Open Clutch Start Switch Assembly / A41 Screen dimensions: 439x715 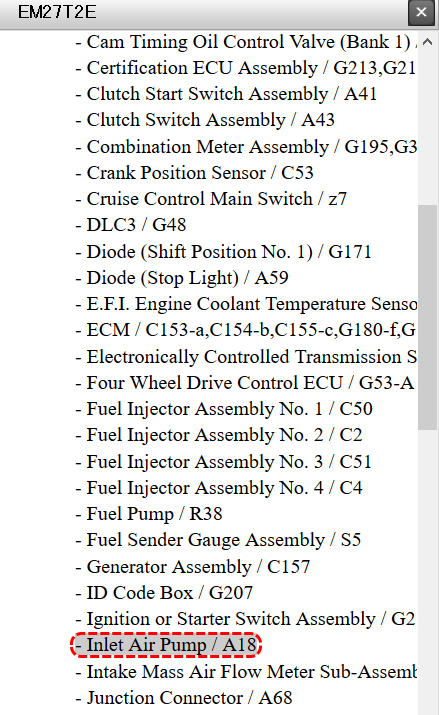(x=227, y=94)
